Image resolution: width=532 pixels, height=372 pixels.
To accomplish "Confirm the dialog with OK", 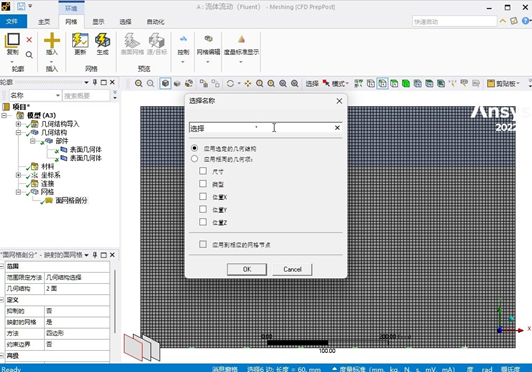I will (247, 269).
